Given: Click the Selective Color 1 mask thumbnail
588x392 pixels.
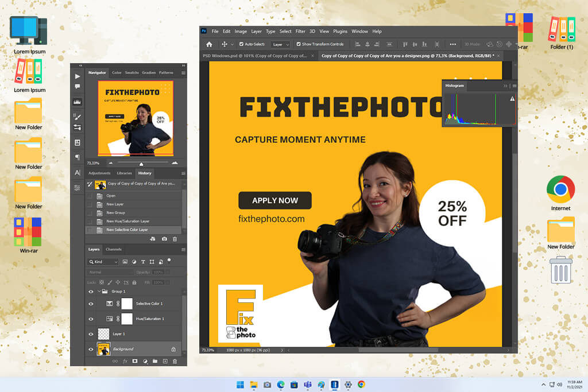Looking at the screenshot, I should pos(127,304).
